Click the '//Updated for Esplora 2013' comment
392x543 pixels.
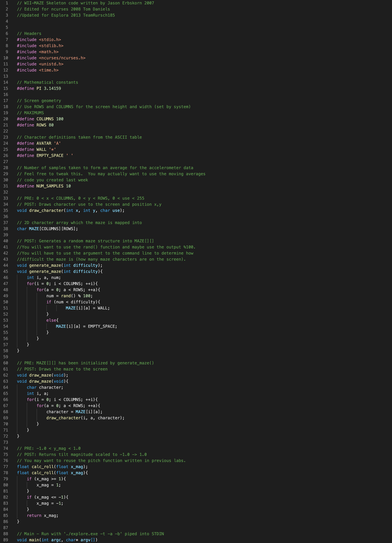point(66,15)
